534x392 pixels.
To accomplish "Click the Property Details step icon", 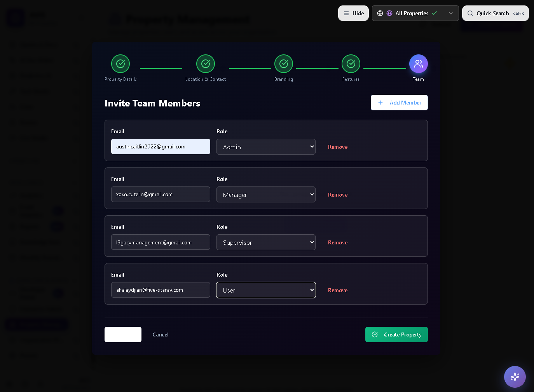I will (120, 64).
